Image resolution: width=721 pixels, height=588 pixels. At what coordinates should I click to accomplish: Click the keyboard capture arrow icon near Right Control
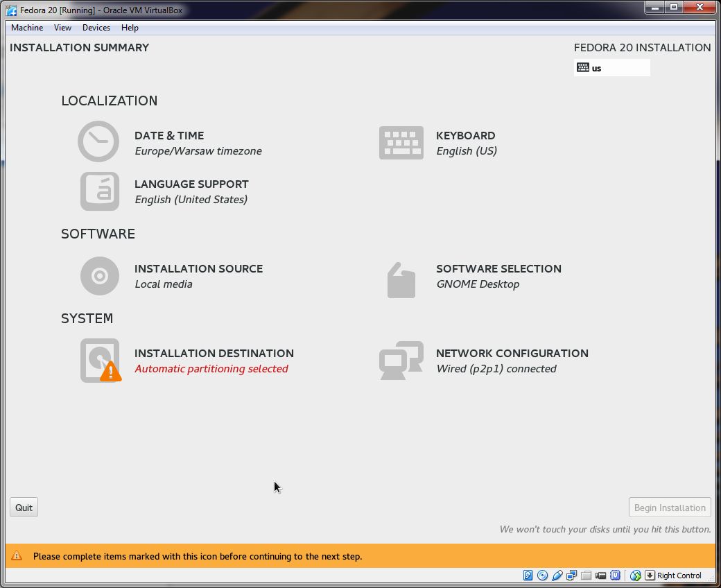(650, 575)
